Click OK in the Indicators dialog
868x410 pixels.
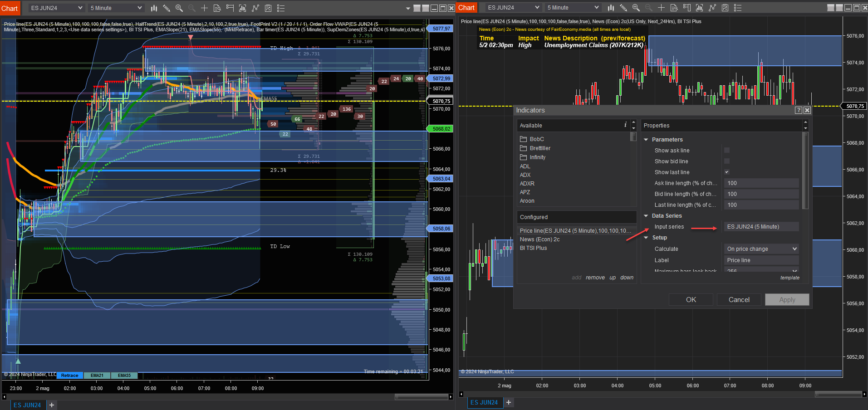691,300
